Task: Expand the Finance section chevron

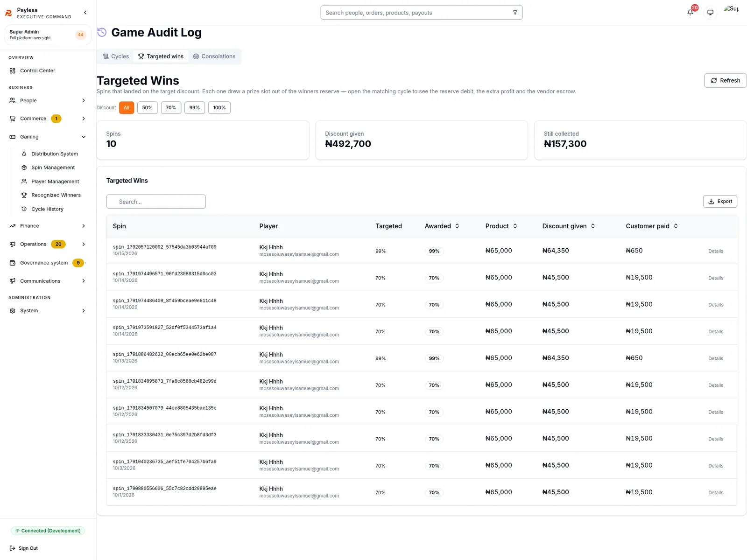Action: 84,226
